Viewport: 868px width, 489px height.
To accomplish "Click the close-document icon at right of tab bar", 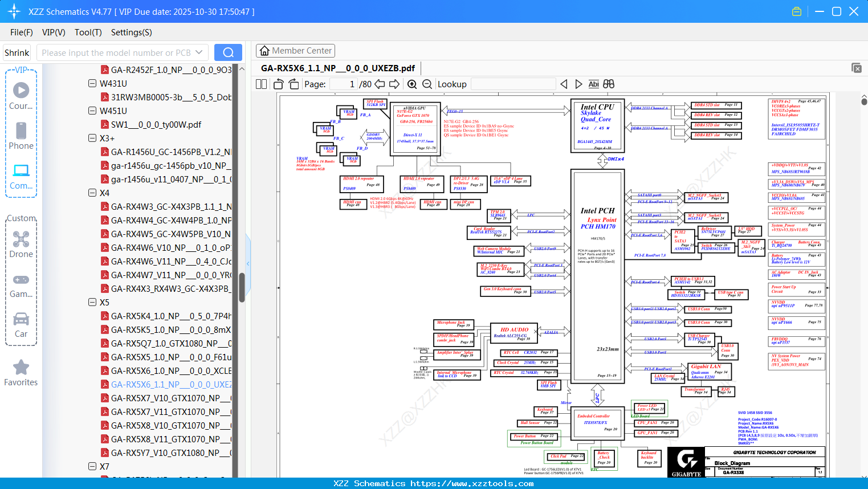I will [x=857, y=68].
